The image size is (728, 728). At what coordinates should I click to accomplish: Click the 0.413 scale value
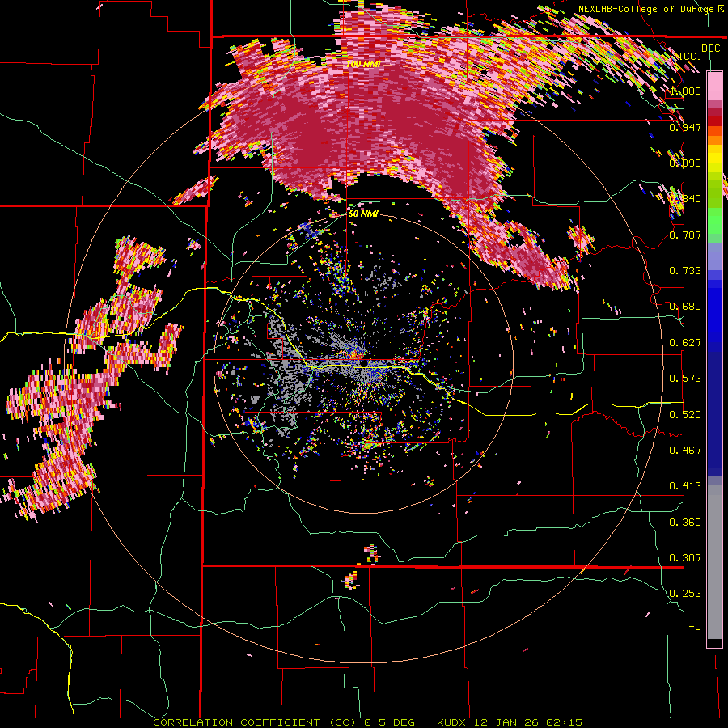[x=685, y=486]
